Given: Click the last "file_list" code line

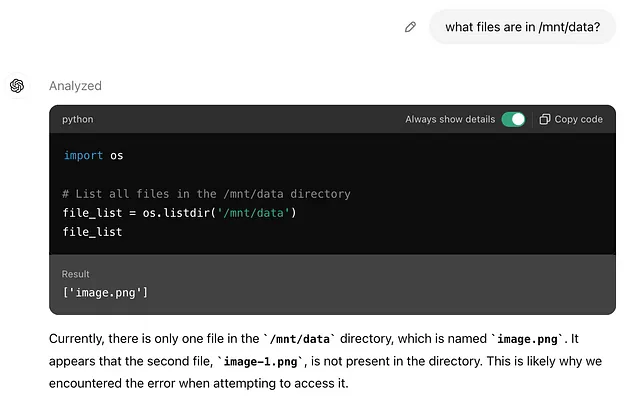Looking at the screenshot, I should point(92,232).
